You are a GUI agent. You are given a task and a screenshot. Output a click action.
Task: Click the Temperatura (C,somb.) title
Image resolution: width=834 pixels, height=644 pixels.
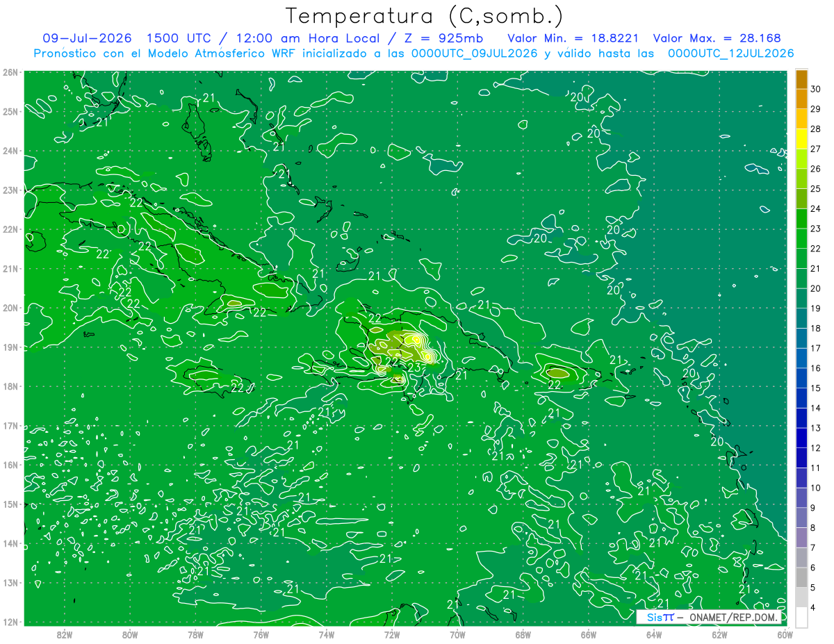click(425, 16)
